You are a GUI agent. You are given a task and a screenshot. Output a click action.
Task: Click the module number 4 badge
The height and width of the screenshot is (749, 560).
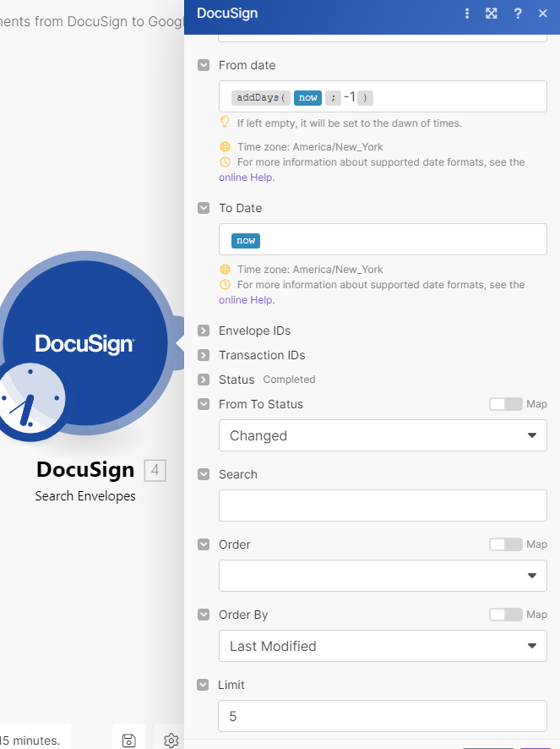point(155,471)
